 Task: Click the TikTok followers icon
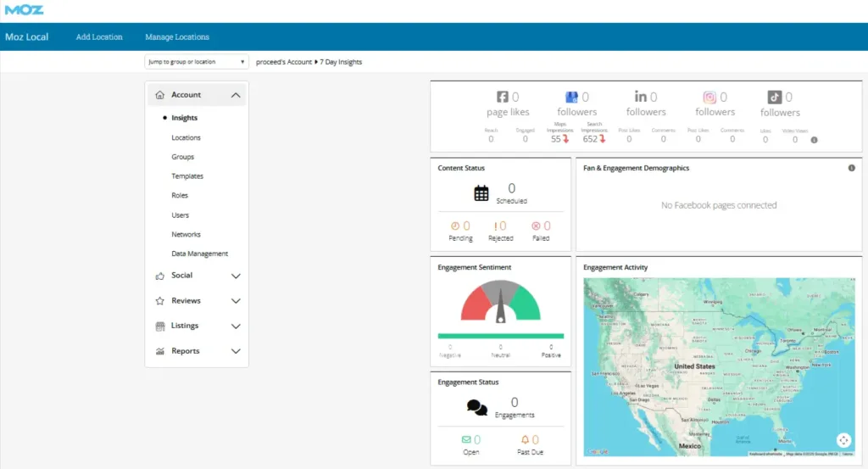point(775,98)
